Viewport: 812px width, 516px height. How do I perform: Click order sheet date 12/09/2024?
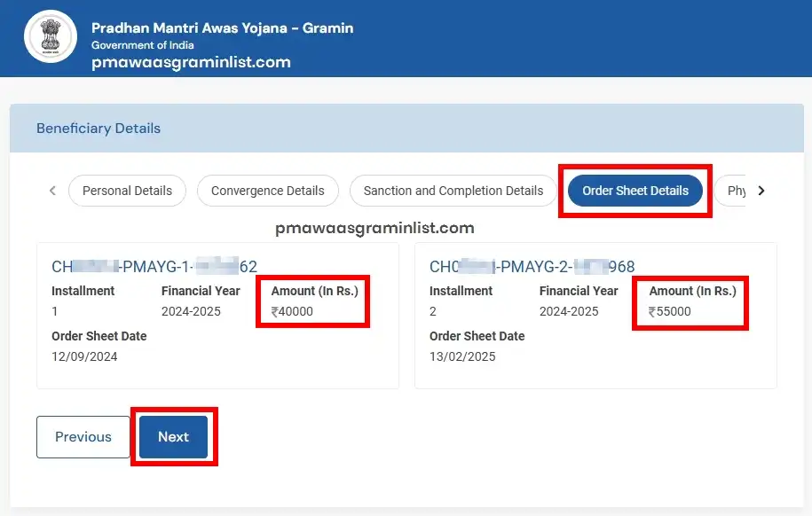click(x=84, y=356)
